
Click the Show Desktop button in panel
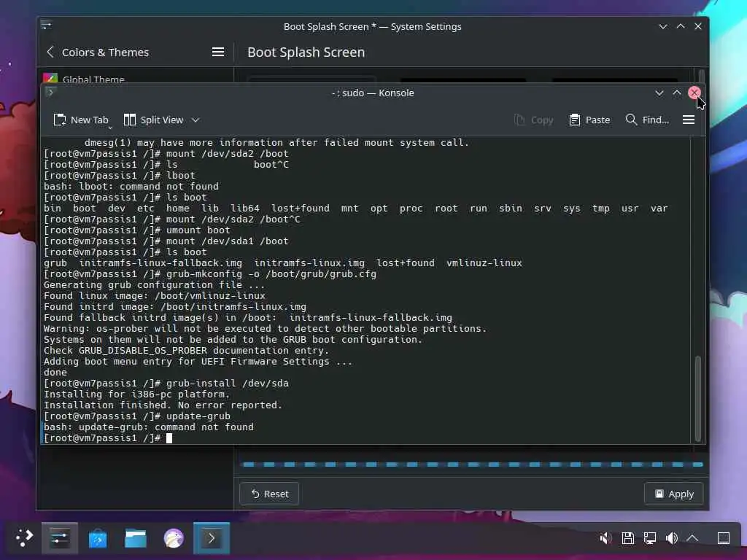click(x=724, y=538)
